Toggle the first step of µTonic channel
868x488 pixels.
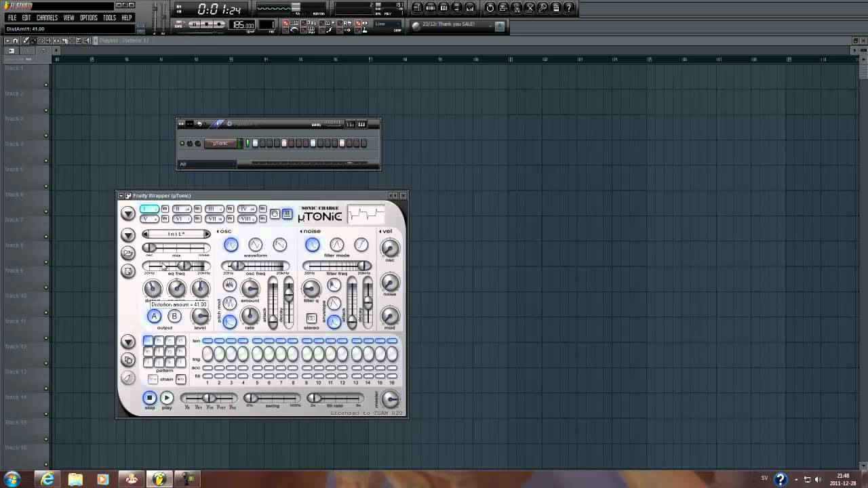pos(255,143)
